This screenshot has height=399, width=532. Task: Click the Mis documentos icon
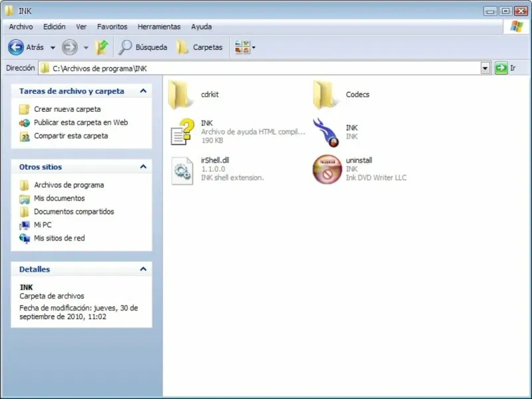pyautogui.click(x=25, y=198)
